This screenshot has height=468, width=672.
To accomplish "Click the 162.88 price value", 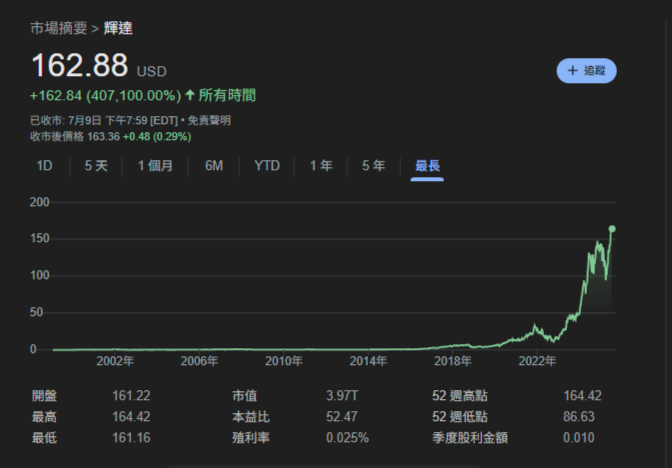I will point(80,66).
